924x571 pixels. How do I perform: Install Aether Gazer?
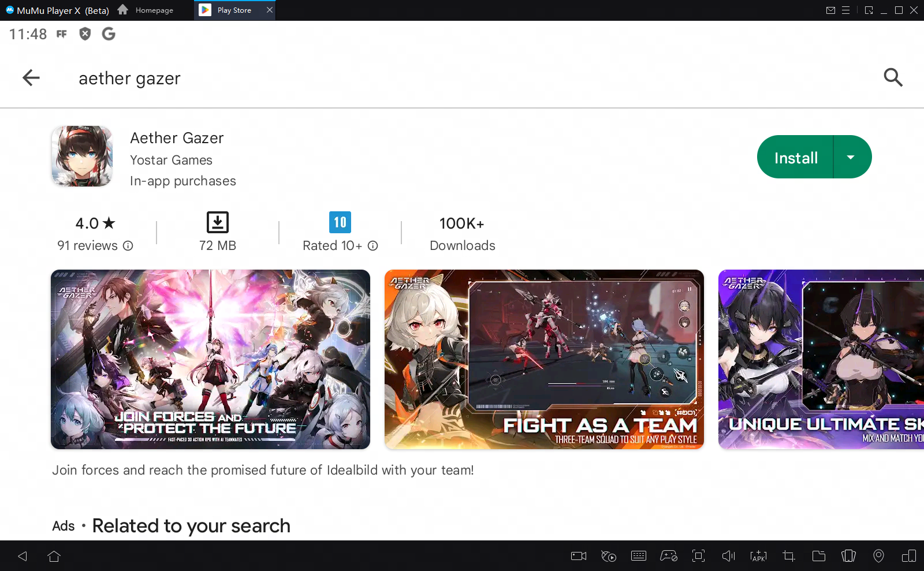(x=795, y=157)
